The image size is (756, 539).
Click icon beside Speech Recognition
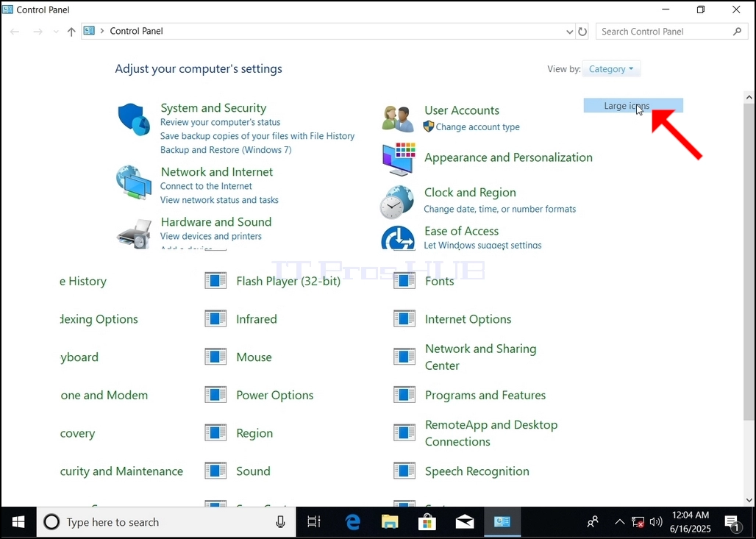click(404, 471)
